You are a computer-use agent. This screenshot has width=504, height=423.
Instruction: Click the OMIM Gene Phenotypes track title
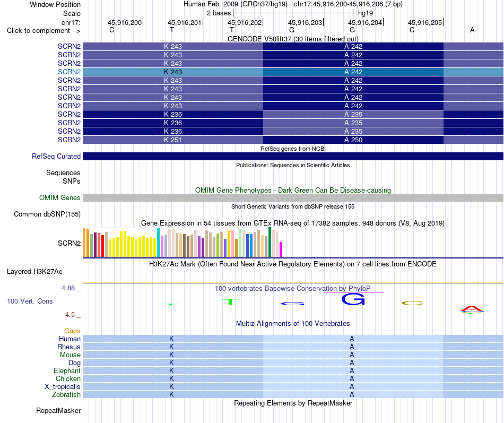click(x=293, y=190)
